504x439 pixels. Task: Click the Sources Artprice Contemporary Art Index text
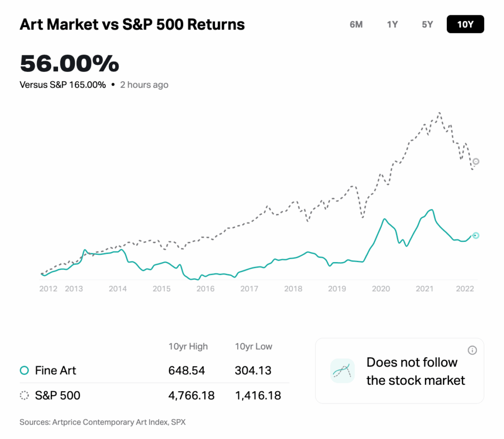pos(102,422)
